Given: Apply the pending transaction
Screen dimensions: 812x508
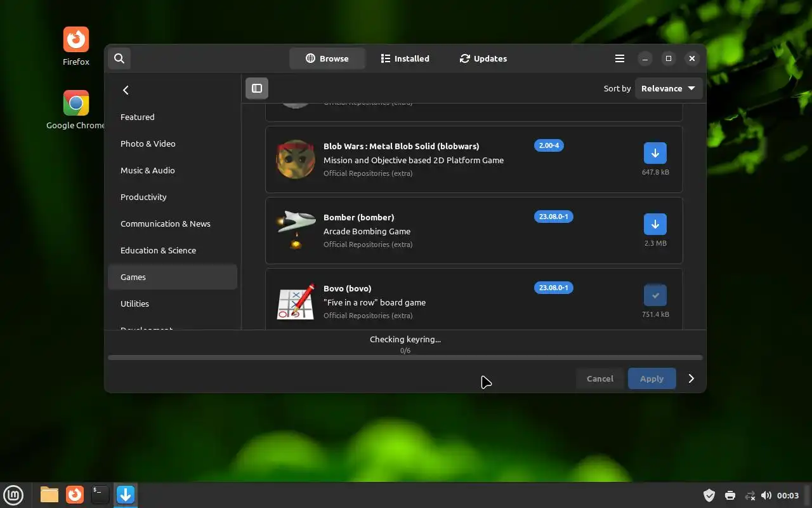Looking at the screenshot, I should (652, 378).
